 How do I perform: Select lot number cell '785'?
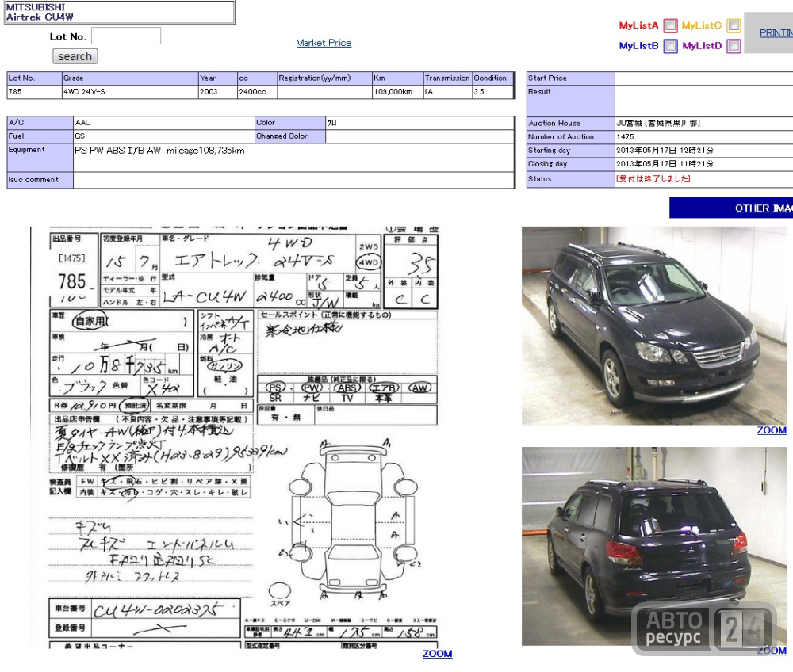[x=34, y=91]
